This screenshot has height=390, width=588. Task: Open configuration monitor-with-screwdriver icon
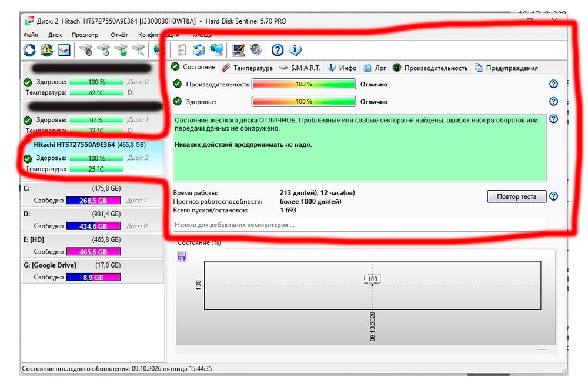[238, 50]
